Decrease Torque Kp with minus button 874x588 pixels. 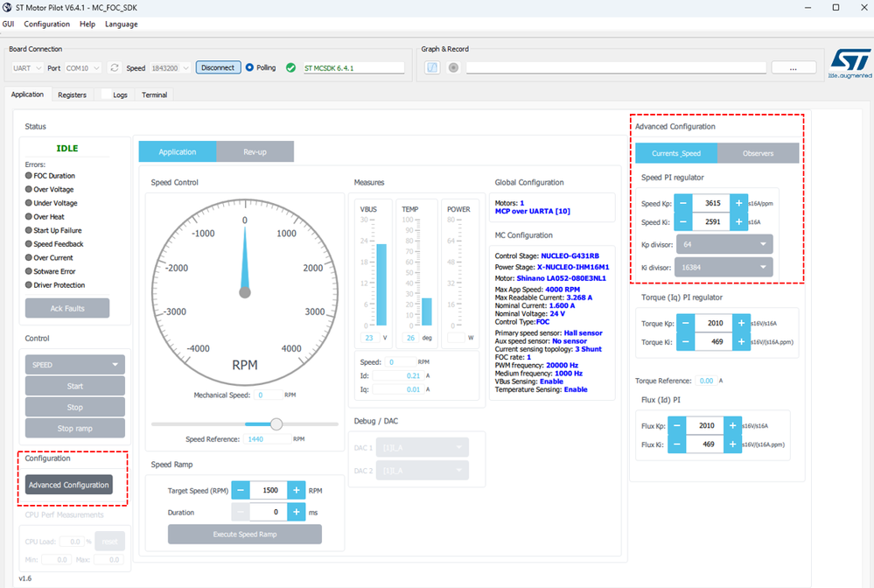click(686, 323)
